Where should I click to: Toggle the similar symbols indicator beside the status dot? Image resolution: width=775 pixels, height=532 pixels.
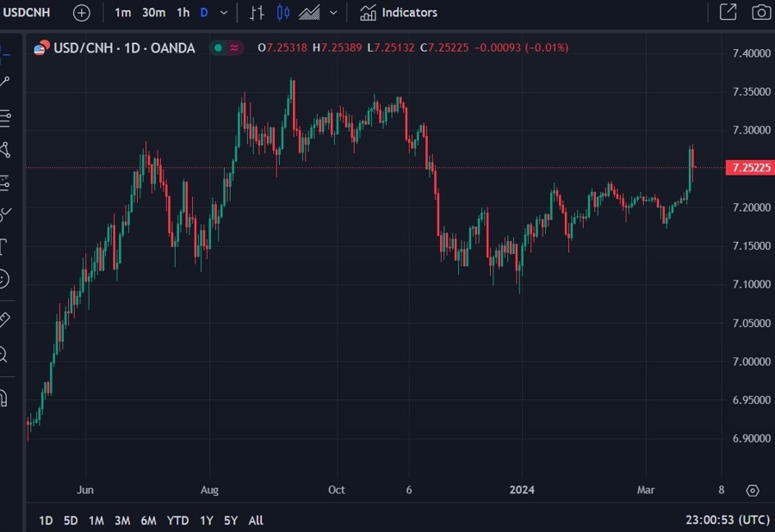232,47
